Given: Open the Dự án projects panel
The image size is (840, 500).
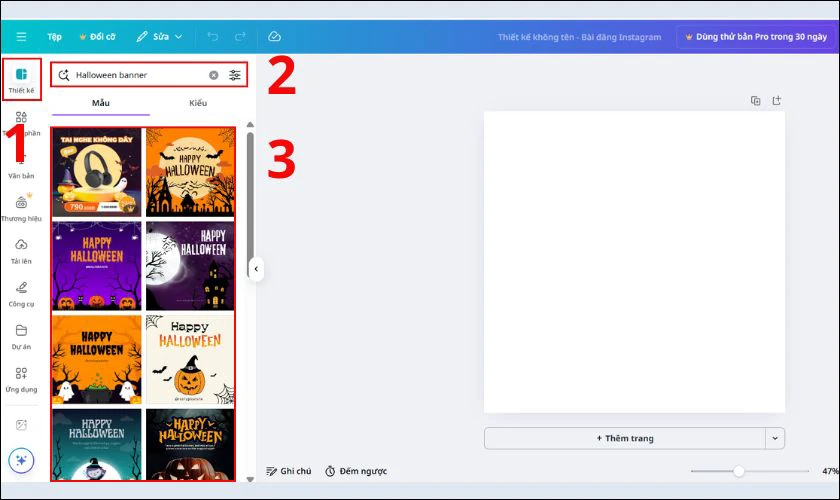Looking at the screenshot, I should (21, 335).
